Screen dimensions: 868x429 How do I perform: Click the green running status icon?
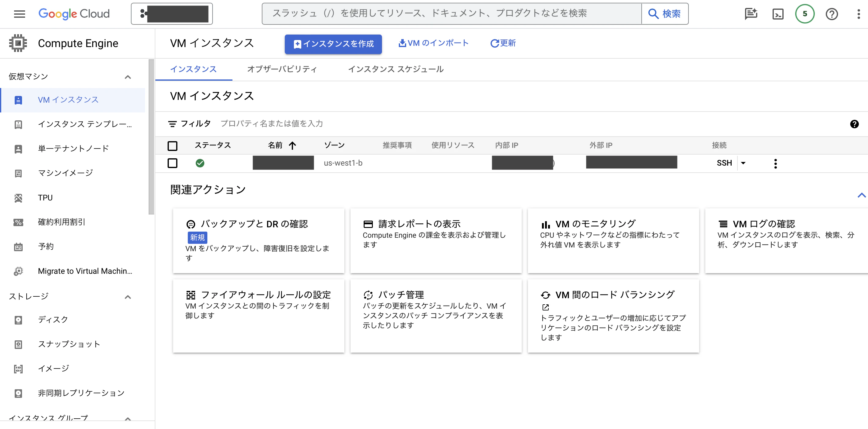pyautogui.click(x=200, y=163)
